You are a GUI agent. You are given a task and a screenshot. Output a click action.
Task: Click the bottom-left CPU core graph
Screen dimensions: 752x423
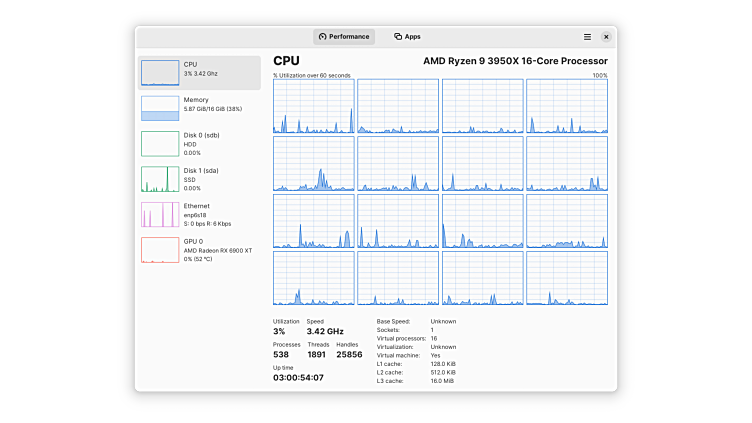(x=313, y=278)
